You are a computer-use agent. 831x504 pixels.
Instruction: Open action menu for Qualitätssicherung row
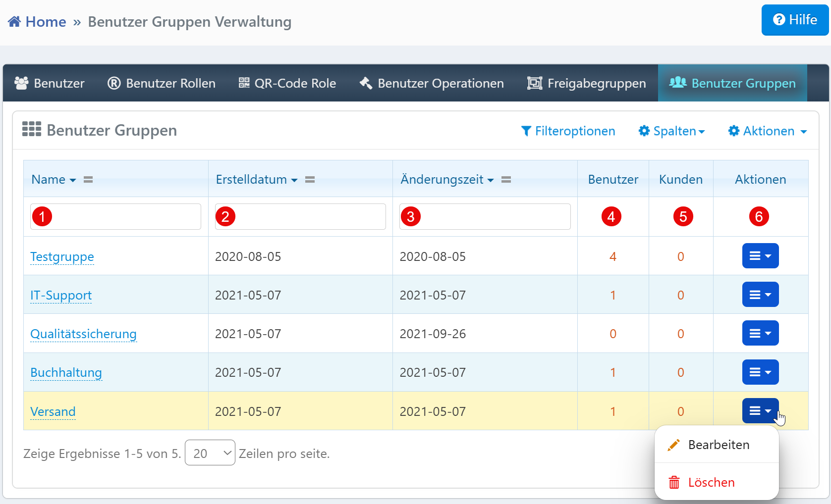click(760, 333)
